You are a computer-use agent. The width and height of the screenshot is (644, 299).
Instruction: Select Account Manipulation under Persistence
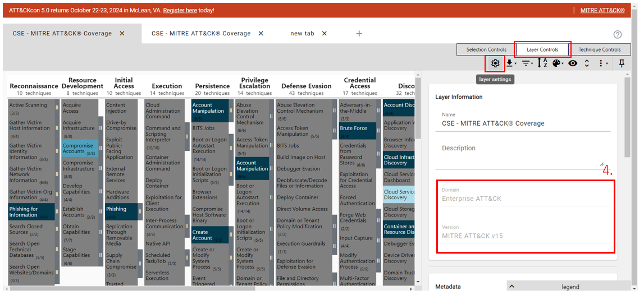[x=210, y=111]
